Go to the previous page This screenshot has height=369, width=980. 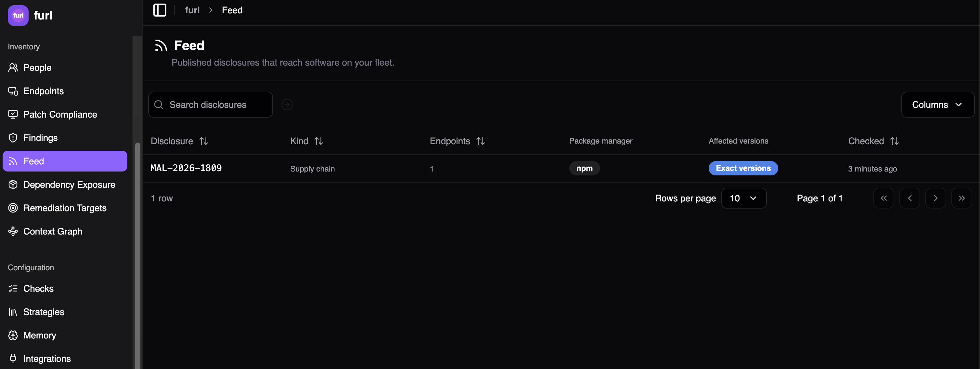[909, 198]
